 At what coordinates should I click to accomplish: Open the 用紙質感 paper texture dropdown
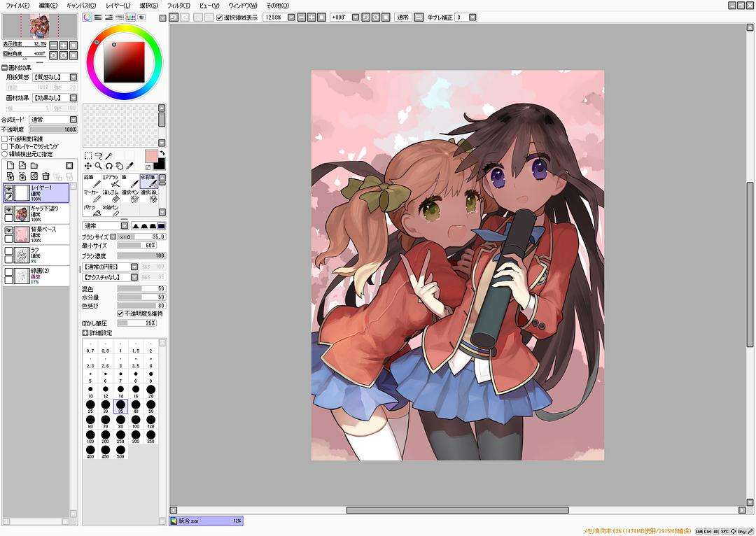(55, 77)
